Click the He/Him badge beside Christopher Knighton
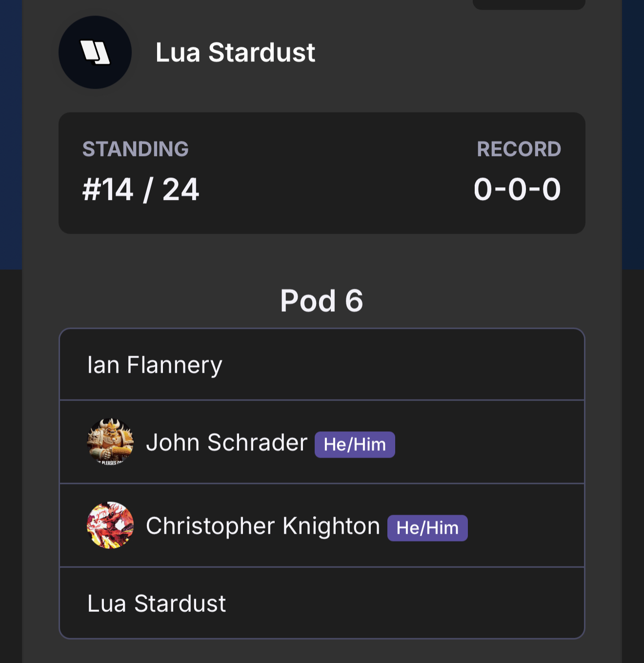 (427, 528)
